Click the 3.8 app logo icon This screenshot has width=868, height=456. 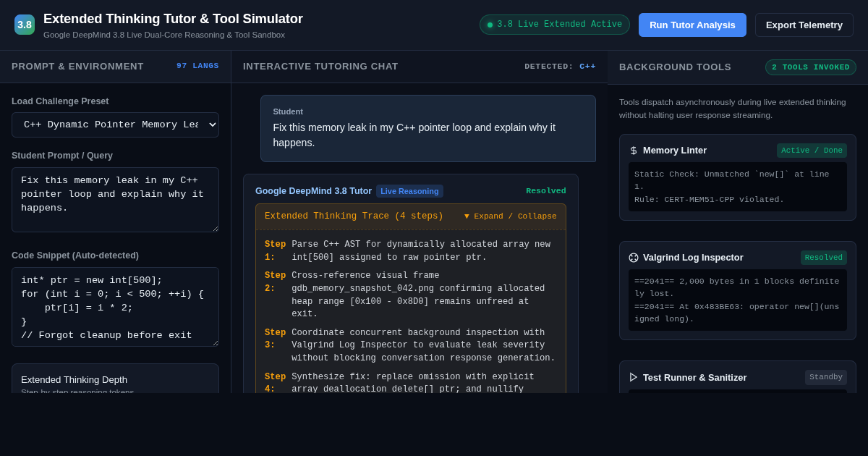click(x=25, y=25)
